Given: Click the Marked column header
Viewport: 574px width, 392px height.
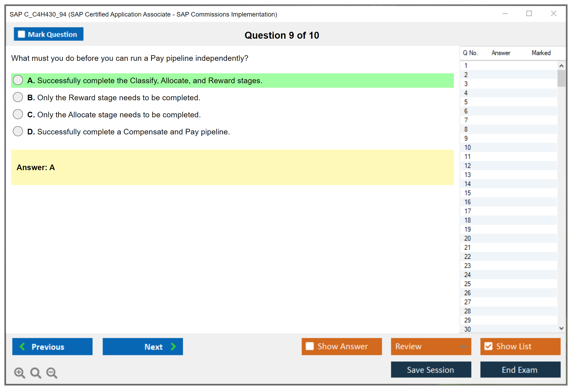Looking at the screenshot, I should click(541, 53).
